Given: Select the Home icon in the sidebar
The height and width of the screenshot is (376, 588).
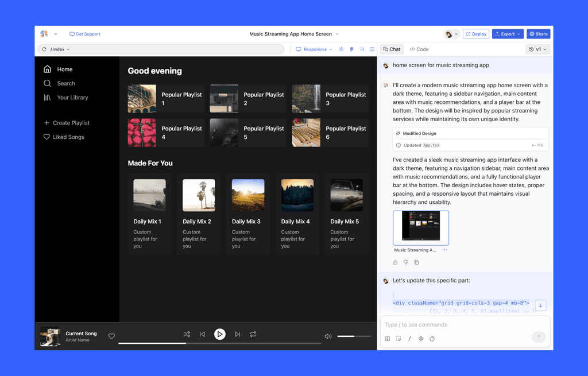Looking at the screenshot, I should point(48,69).
